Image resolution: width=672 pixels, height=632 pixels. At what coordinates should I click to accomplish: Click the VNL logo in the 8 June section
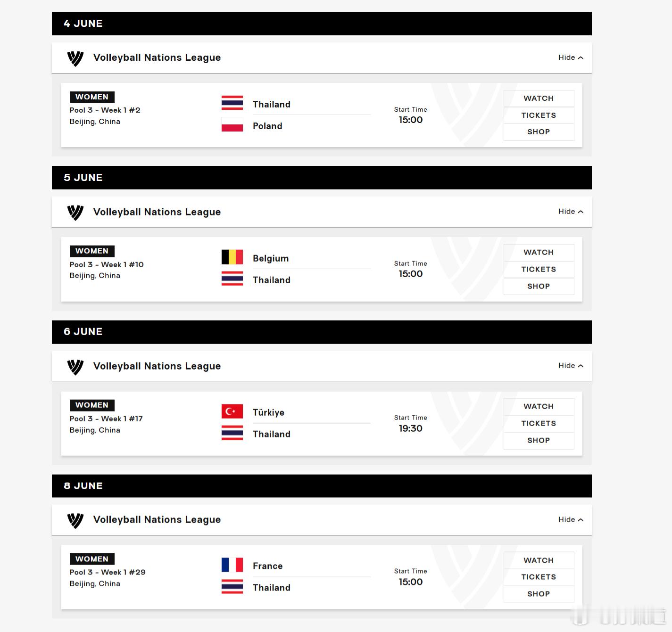(75, 520)
